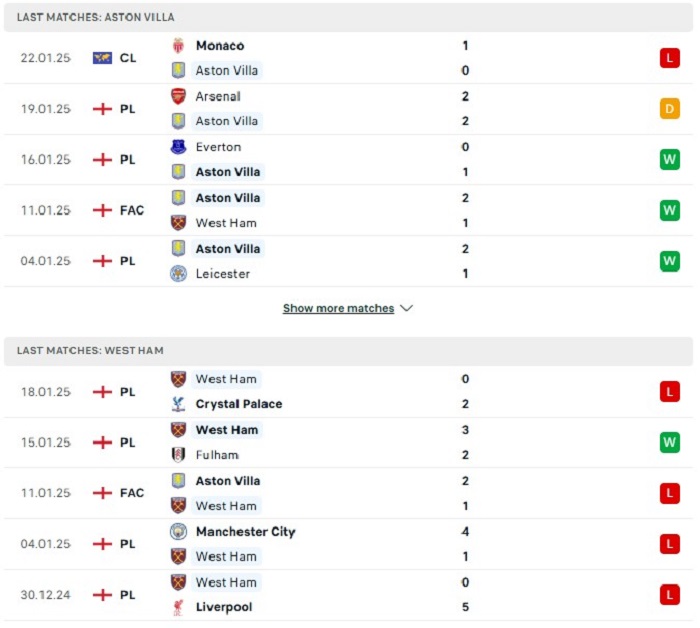
Task: Click the Crystal Palace crest icon
Action: [178, 404]
